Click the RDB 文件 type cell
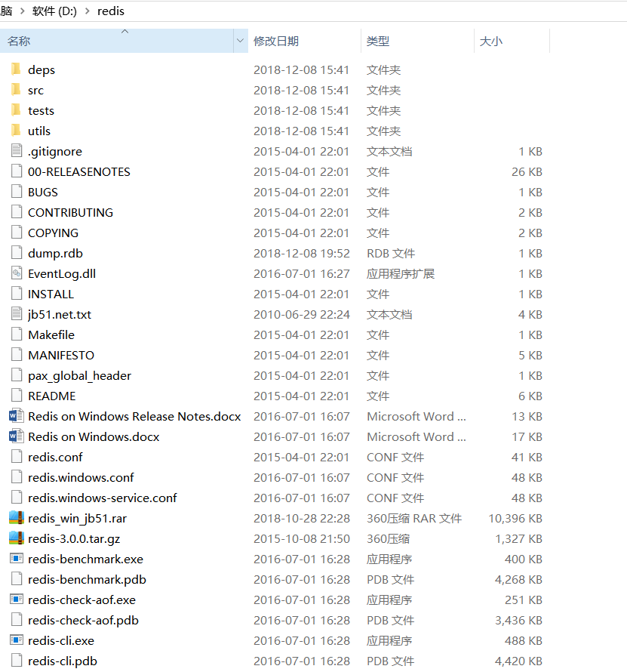The height and width of the screenshot is (672, 627). pos(391,253)
